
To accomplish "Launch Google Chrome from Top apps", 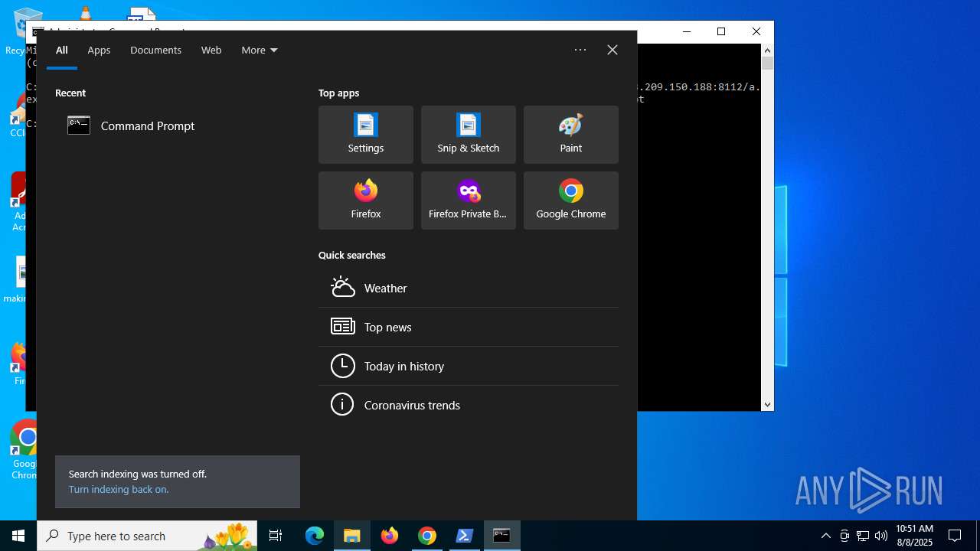I will 571,201.
